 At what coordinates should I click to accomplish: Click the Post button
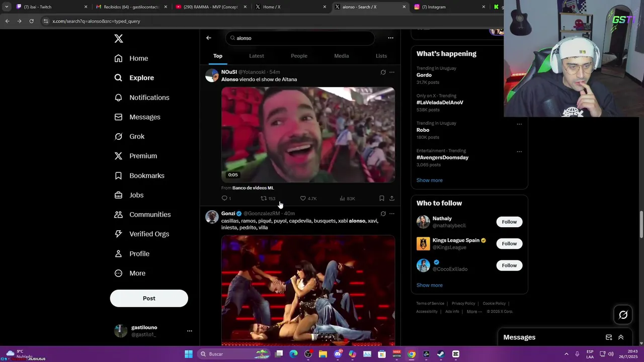click(x=149, y=298)
